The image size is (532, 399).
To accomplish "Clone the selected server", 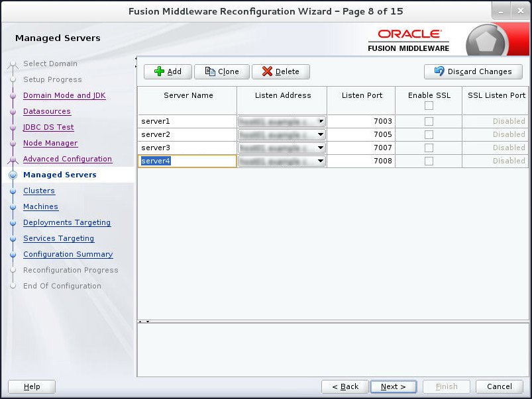I will [x=221, y=71].
